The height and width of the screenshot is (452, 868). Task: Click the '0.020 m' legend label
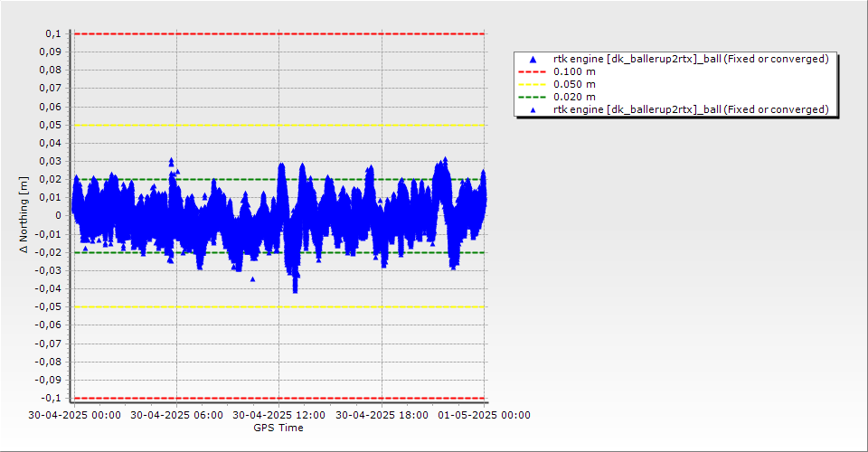[575, 98]
